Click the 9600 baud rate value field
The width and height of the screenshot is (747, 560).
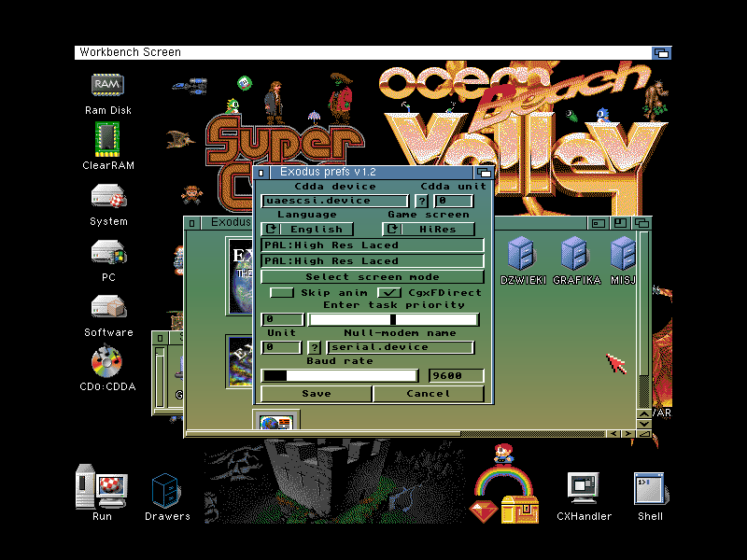457,376
